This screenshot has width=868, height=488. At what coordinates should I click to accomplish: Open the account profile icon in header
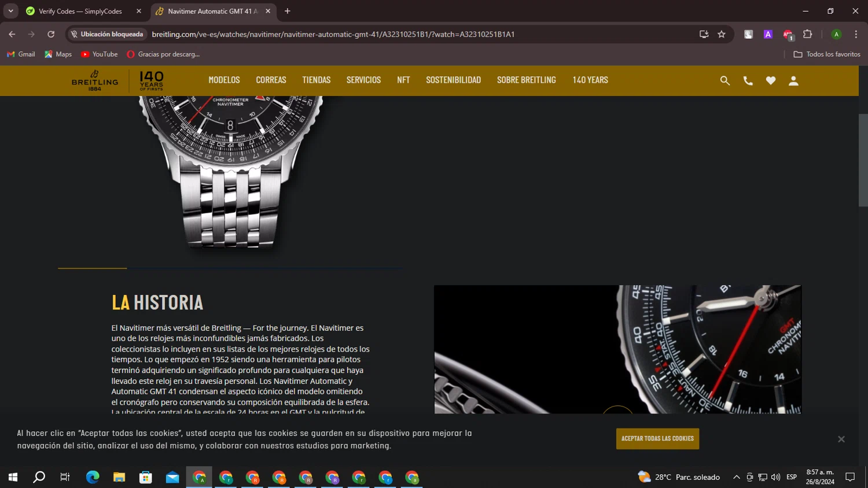click(793, 81)
